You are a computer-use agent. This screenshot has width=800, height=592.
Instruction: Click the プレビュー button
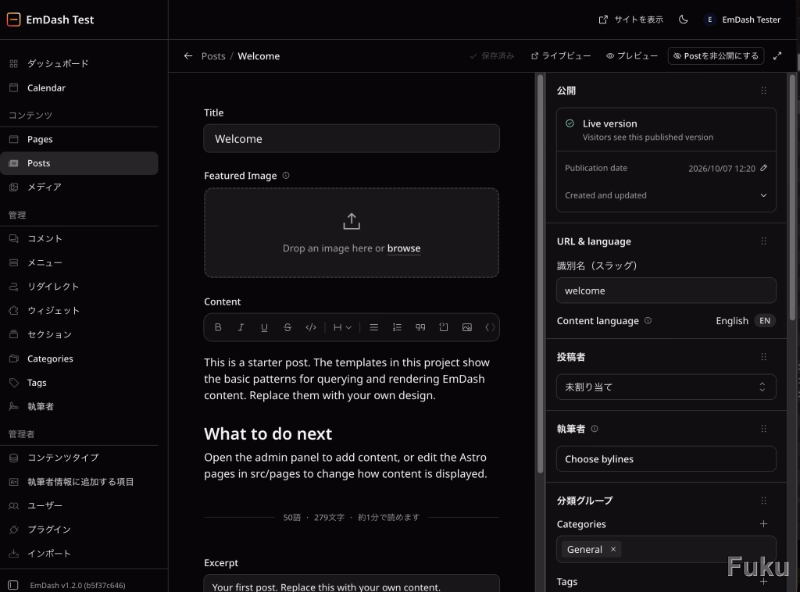[632, 56]
